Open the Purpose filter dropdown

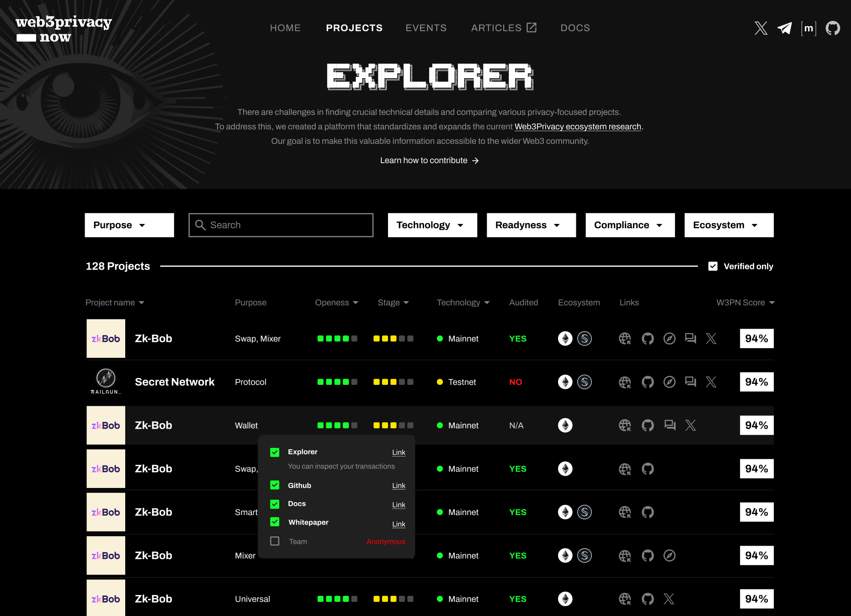coord(129,225)
